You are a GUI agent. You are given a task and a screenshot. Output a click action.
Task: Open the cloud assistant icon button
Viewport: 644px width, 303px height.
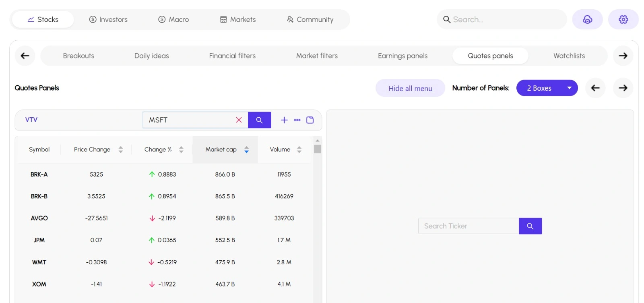587,19
